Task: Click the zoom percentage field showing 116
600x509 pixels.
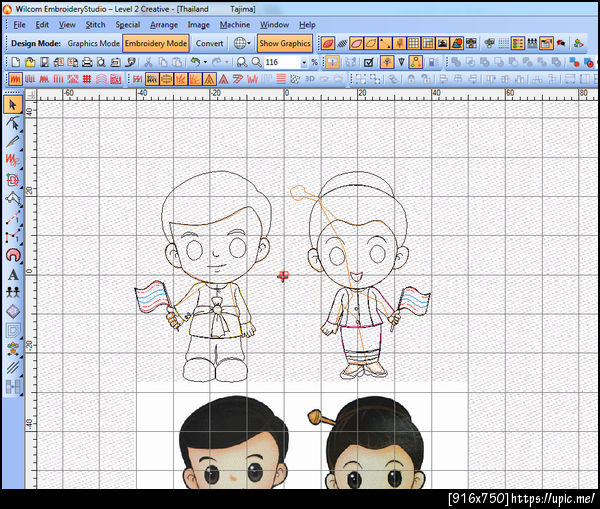Action: (x=282, y=62)
